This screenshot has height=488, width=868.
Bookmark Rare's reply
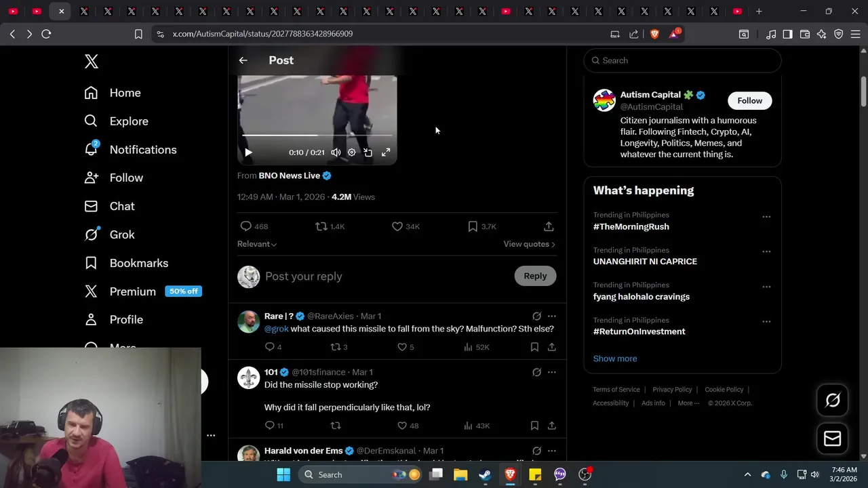tap(534, 347)
